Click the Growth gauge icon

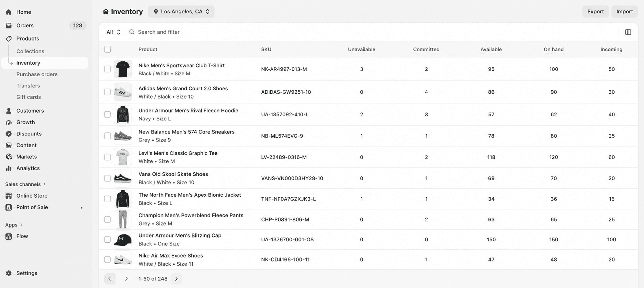coord(9,122)
